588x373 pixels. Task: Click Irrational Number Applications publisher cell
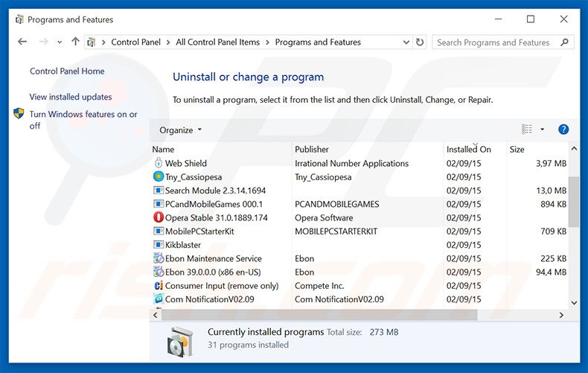click(x=351, y=163)
